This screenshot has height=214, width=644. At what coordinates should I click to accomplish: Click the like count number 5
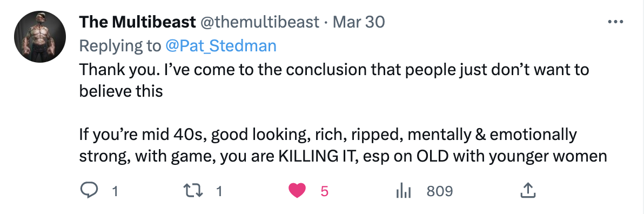[325, 191]
